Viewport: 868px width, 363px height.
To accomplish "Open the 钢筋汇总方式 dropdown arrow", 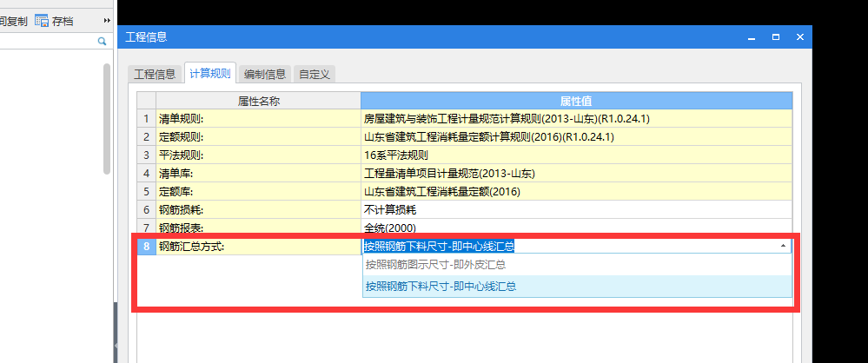I will (x=784, y=246).
